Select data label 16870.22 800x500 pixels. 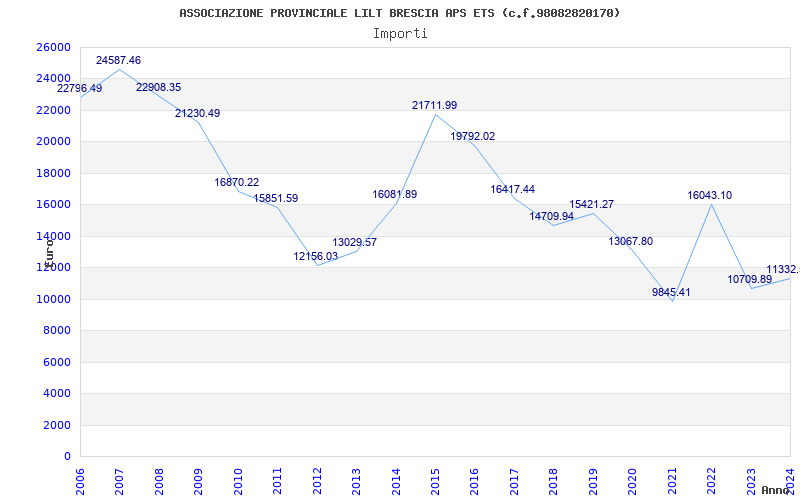(237, 182)
